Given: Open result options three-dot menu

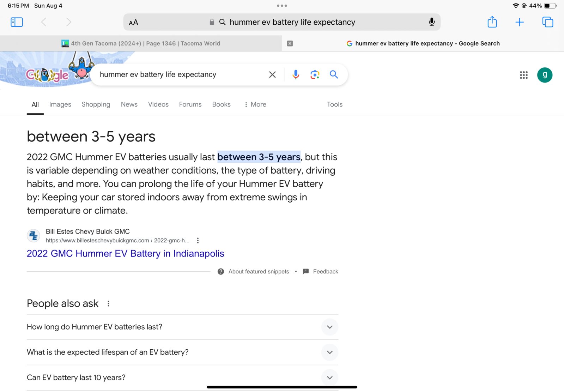Looking at the screenshot, I should click(x=198, y=241).
